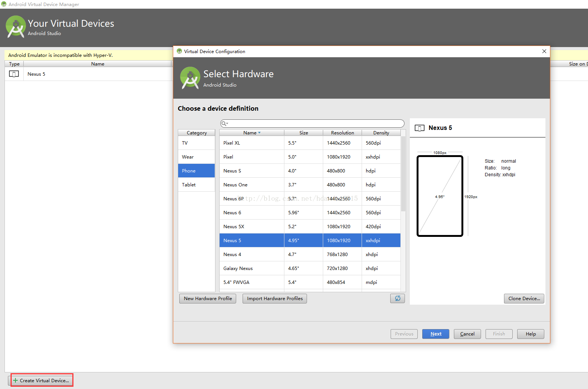Select the Nexus 4 device row
The height and width of the screenshot is (389, 588).
coord(310,254)
